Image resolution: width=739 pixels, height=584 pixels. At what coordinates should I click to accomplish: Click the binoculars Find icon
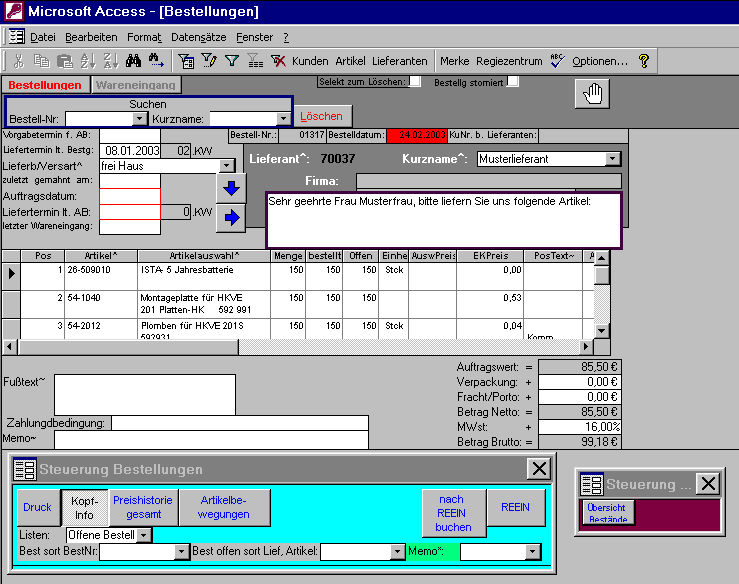pyautogui.click(x=135, y=61)
